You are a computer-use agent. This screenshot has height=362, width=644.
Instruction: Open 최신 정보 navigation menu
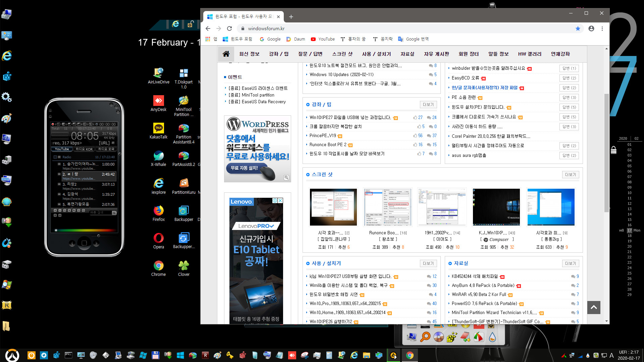[x=249, y=54]
